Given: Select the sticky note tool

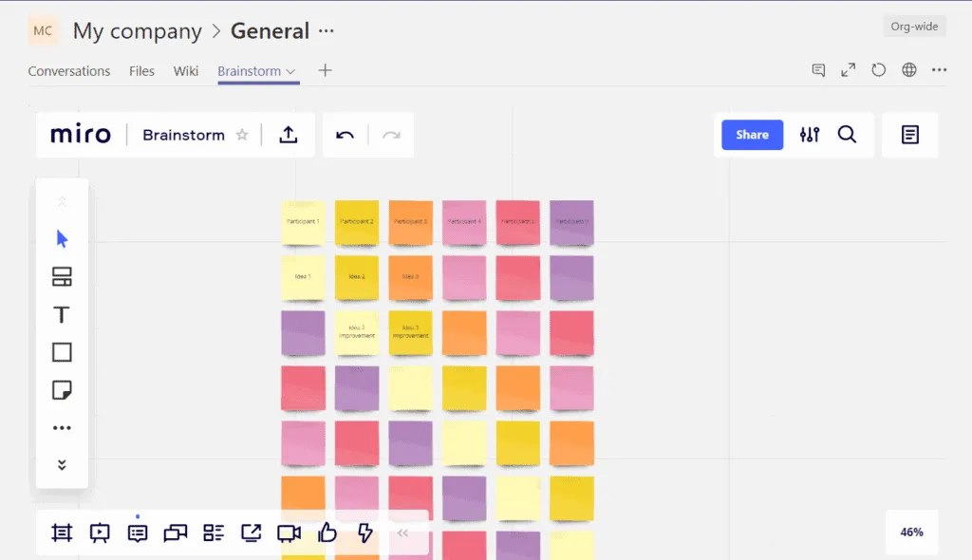Looking at the screenshot, I should tap(61, 390).
